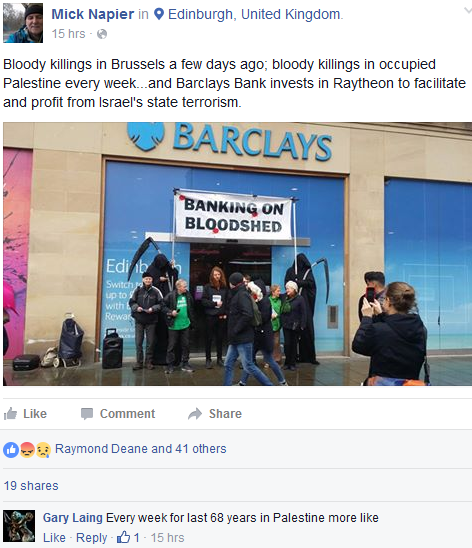Open the 19 shares list

click(x=31, y=486)
